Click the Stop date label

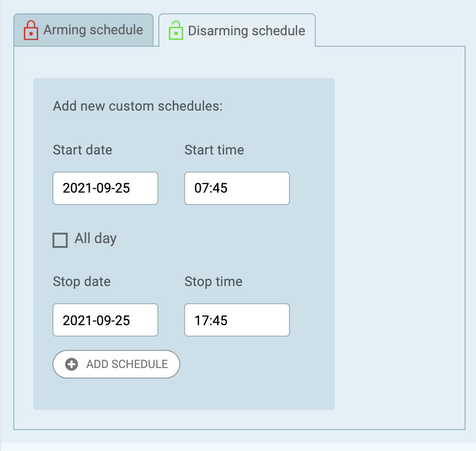click(x=82, y=282)
